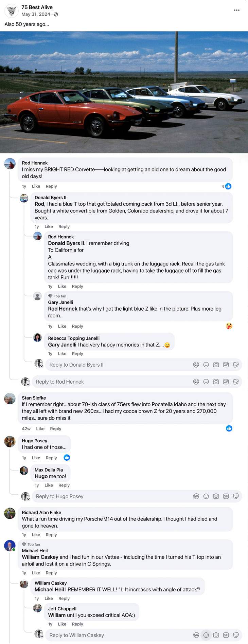Choose a sticker in the Rod Hennek reply box
The width and height of the screenshot is (248, 644).
[x=236, y=382]
